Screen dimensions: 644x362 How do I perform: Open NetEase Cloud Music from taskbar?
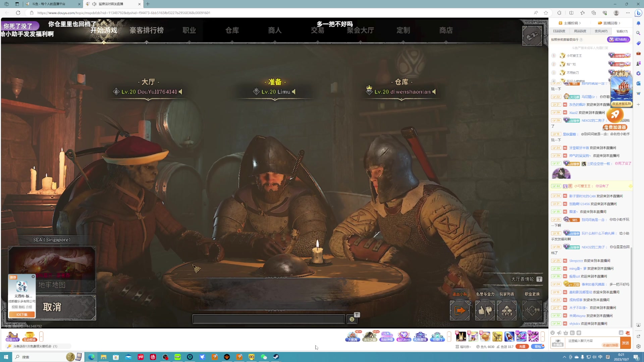pos(153,357)
